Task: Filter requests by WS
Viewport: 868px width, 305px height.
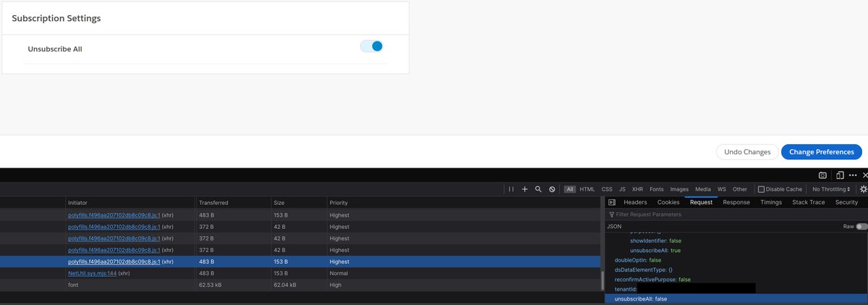Action: tap(722, 189)
